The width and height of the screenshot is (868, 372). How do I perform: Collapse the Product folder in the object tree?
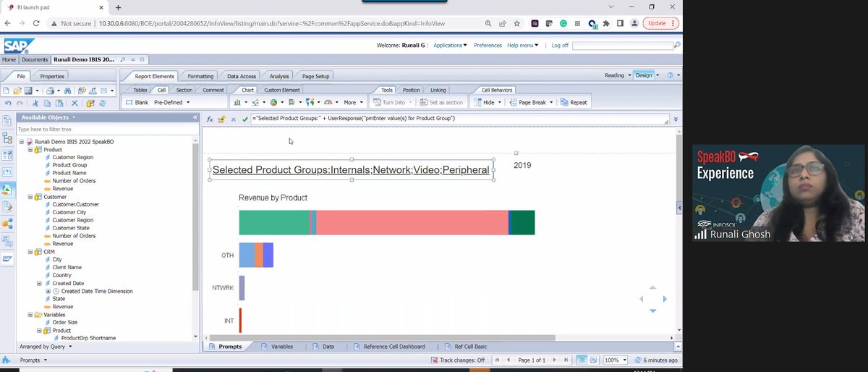pos(30,150)
